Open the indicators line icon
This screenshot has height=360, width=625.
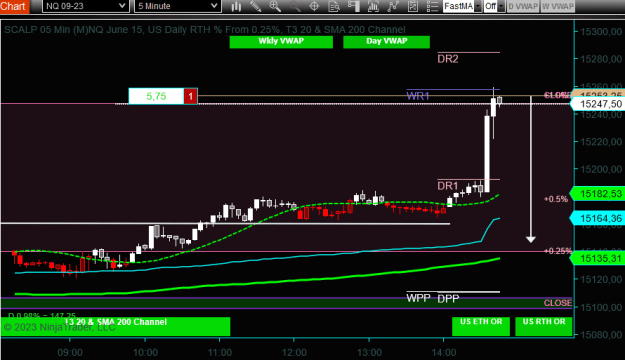click(393, 6)
